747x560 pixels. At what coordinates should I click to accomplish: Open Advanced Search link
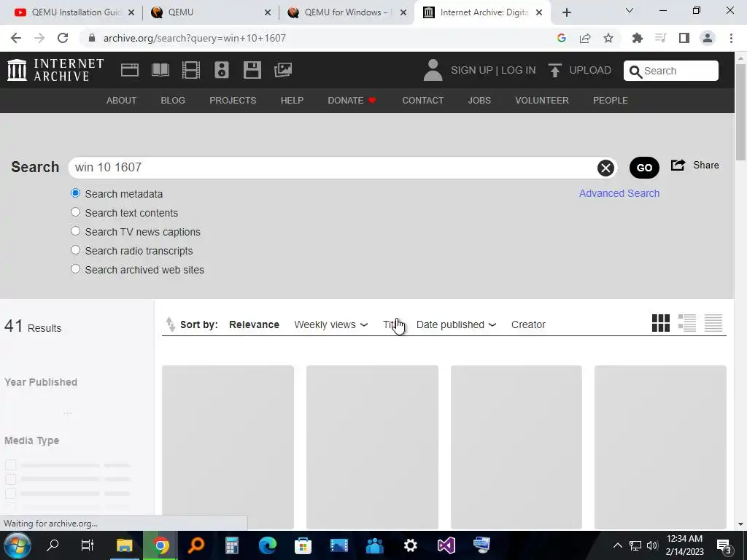tap(619, 193)
